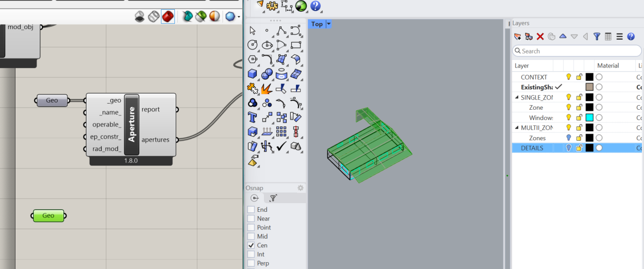Image resolution: width=644 pixels, height=269 pixels.
Task: Collapse the MULTII_ZONE layer group
Action: tap(517, 128)
